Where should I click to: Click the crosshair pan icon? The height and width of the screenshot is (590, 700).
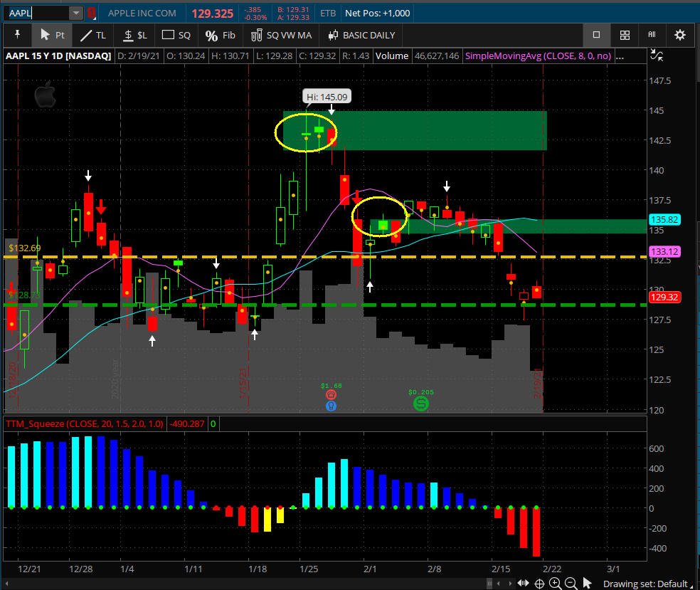(x=539, y=584)
